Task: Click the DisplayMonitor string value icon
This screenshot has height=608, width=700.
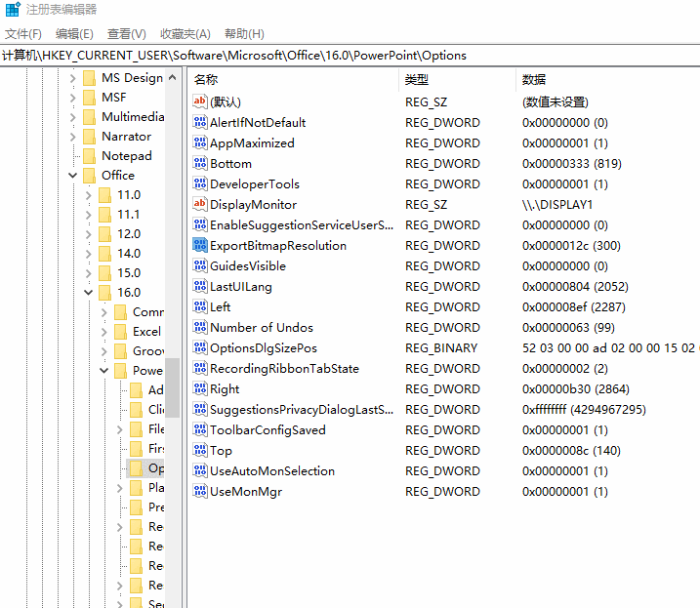Action: click(x=200, y=204)
